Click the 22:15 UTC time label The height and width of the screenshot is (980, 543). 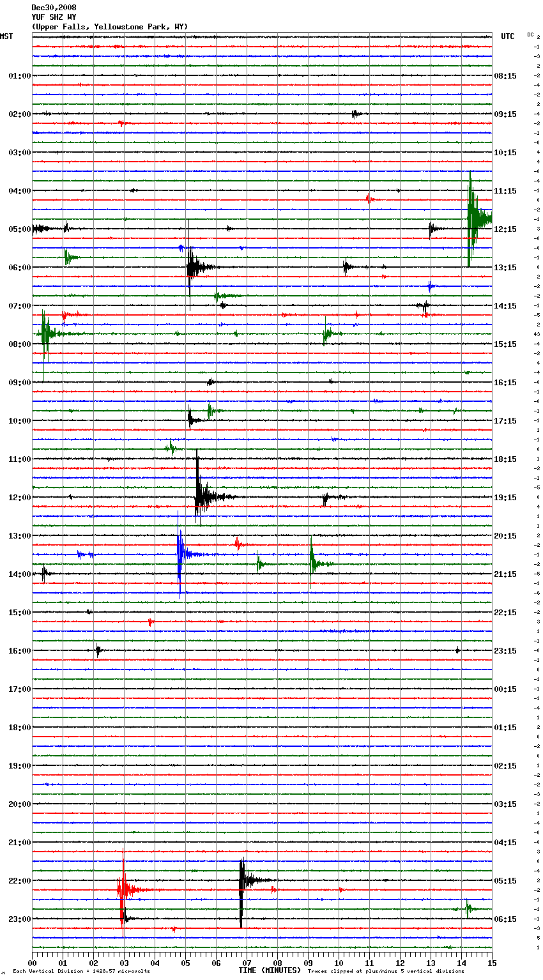(505, 613)
